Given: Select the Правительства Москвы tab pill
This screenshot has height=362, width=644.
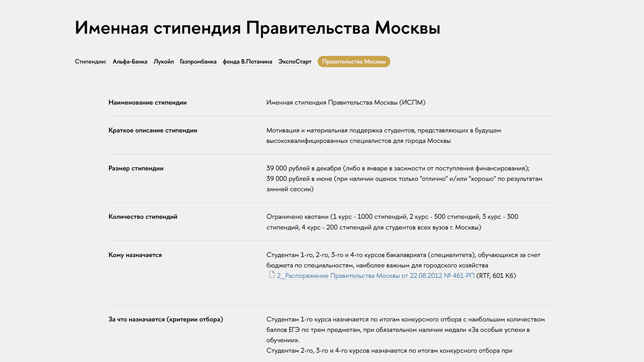Looking at the screenshot, I should pyautogui.click(x=354, y=61).
